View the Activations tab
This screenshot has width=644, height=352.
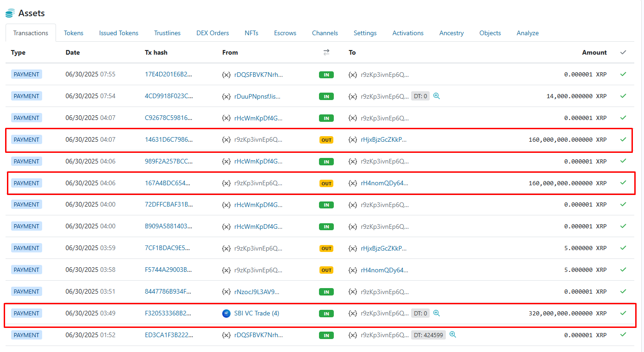coord(408,33)
